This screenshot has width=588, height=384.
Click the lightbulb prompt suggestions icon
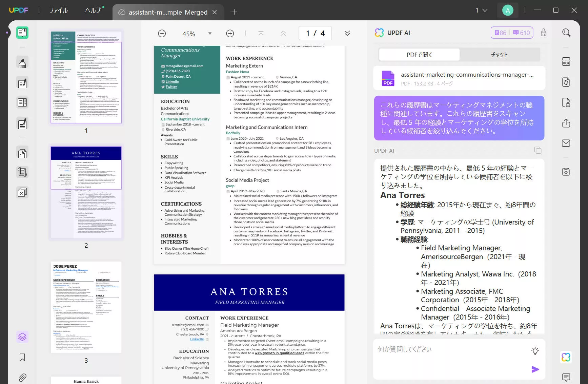coord(535,351)
